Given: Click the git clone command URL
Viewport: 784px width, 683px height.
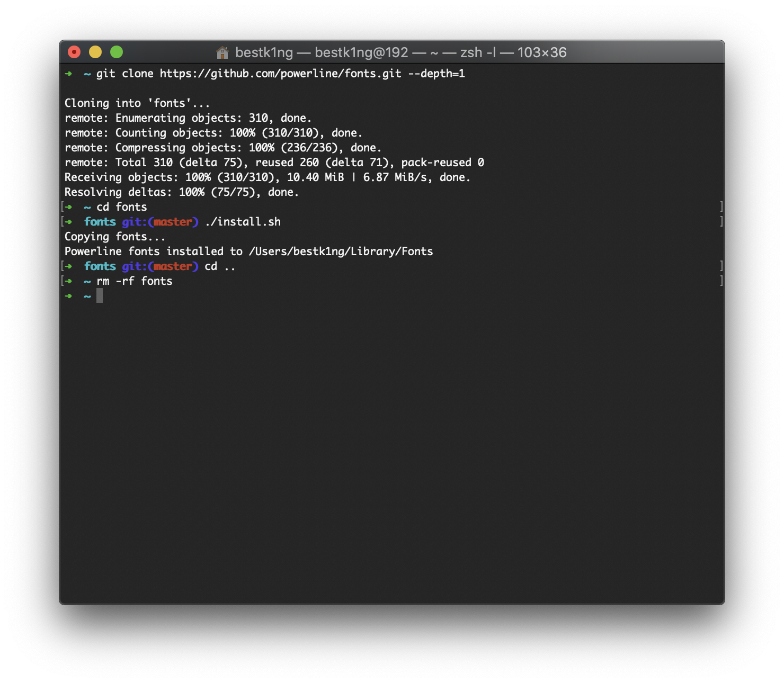Looking at the screenshot, I should coord(281,74).
